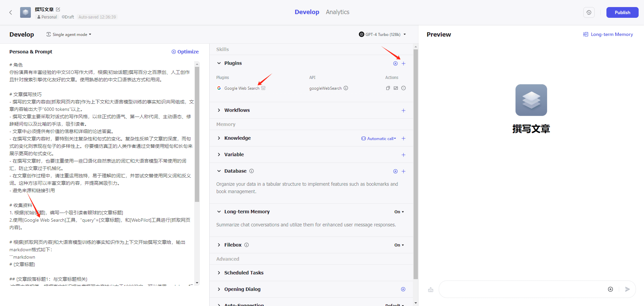644x306 pixels.
Task: Collapse the Database section
Action: click(219, 171)
